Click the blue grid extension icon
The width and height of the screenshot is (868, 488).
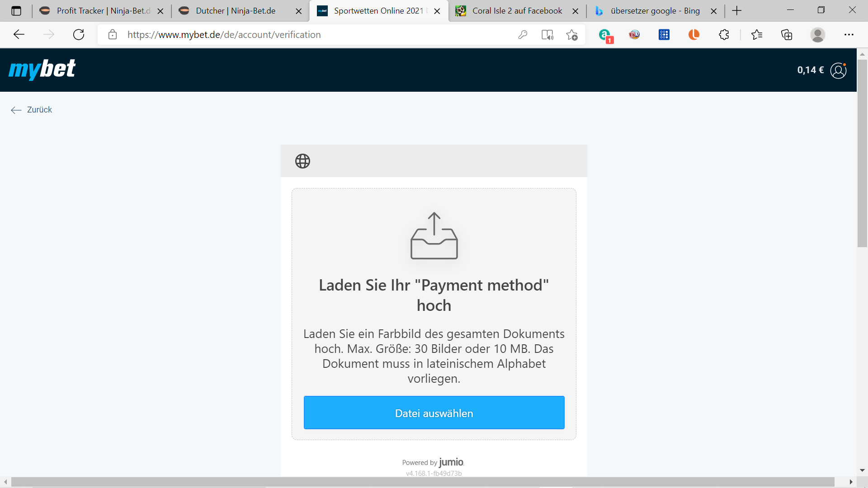(x=664, y=35)
